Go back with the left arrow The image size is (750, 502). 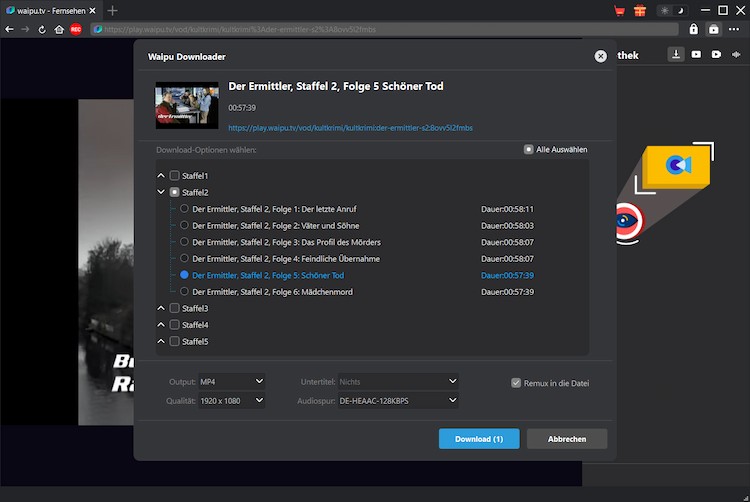point(9,30)
